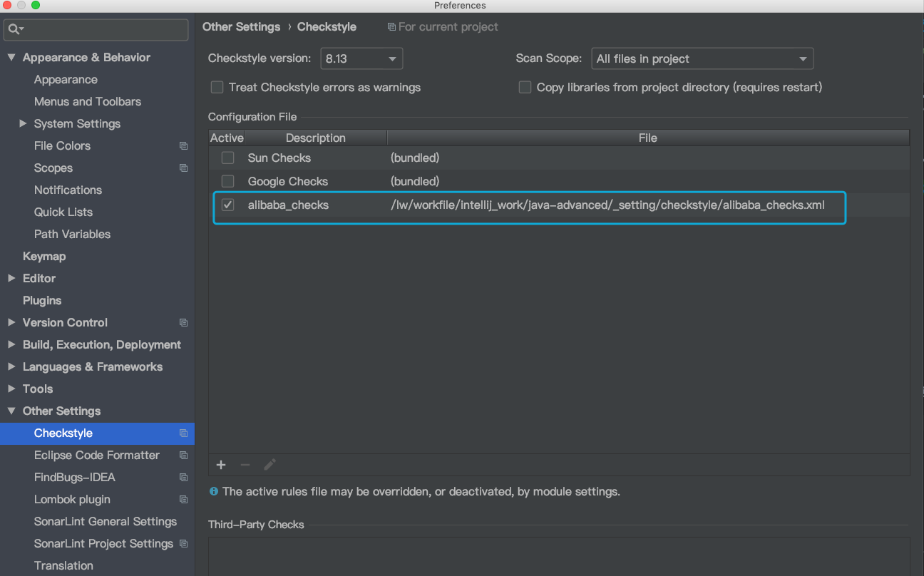Click project-level icon beside Version Control
924x576 pixels.
(183, 323)
